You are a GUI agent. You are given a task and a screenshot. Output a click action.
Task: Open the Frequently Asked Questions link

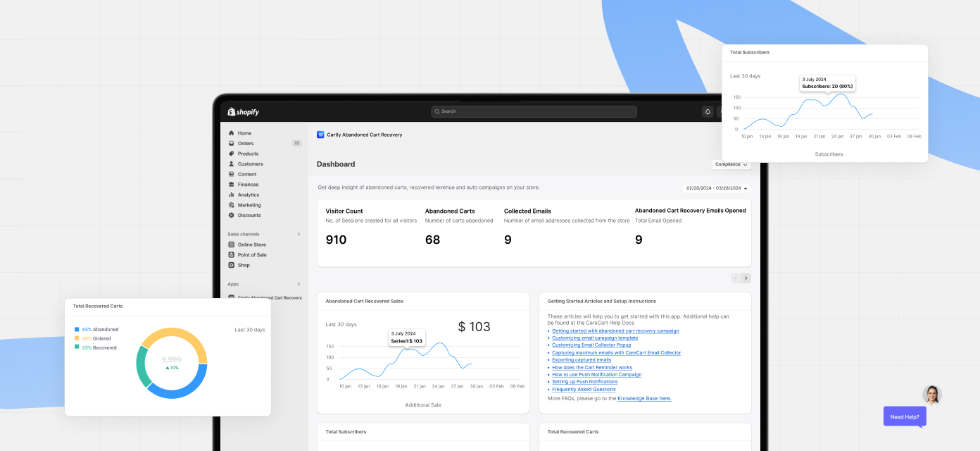click(584, 389)
